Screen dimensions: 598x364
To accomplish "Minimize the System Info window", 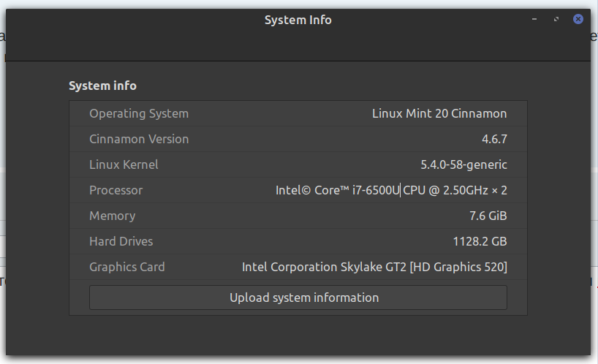I will [534, 19].
